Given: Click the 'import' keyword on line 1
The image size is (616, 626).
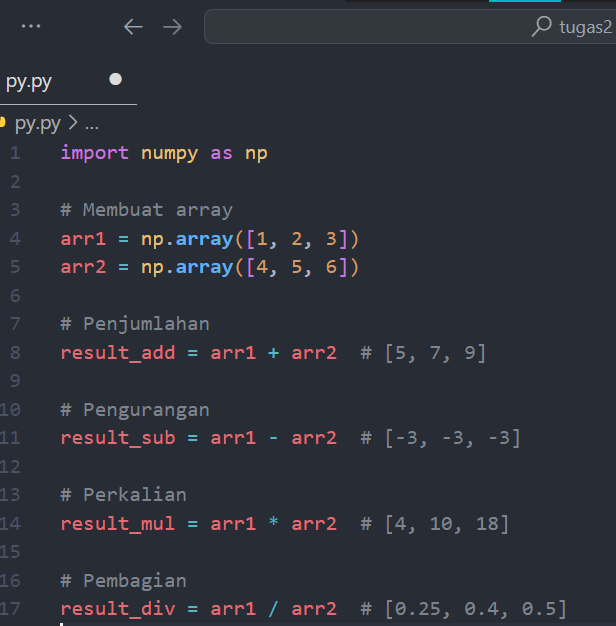Looking at the screenshot, I should pos(95,153).
